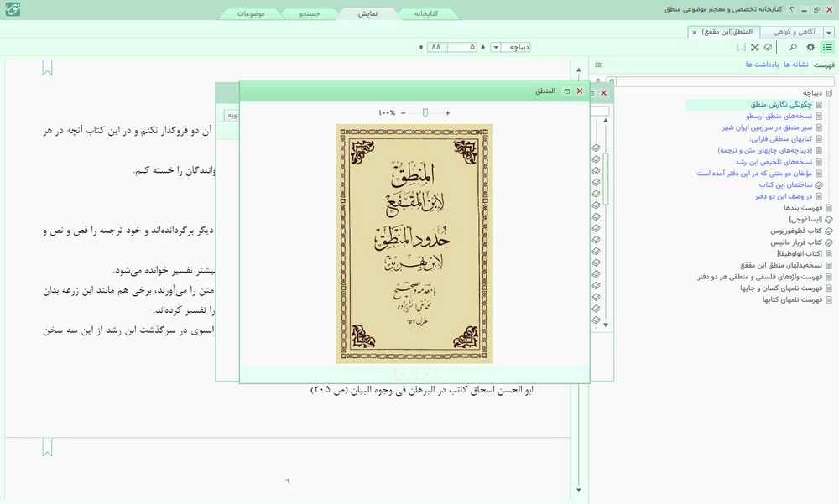Select tree item چگونگی نگارش منطق

780,104
